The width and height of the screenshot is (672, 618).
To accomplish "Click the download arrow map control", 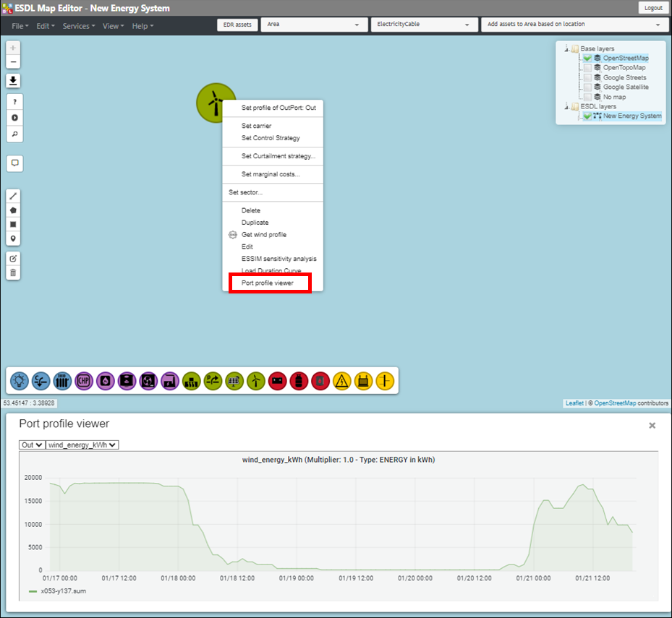I will pyautogui.click(x=13, y=80).
